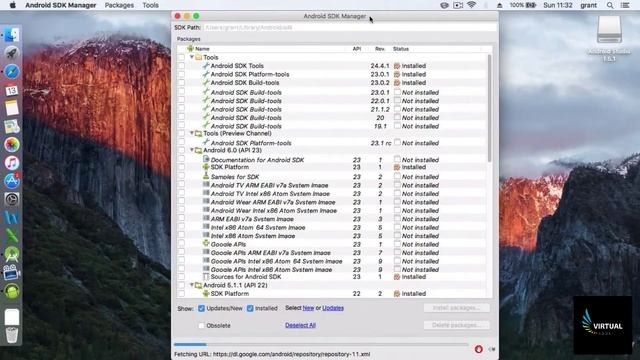Click the Sources for Android SDK icon

(x=206, y=277)
